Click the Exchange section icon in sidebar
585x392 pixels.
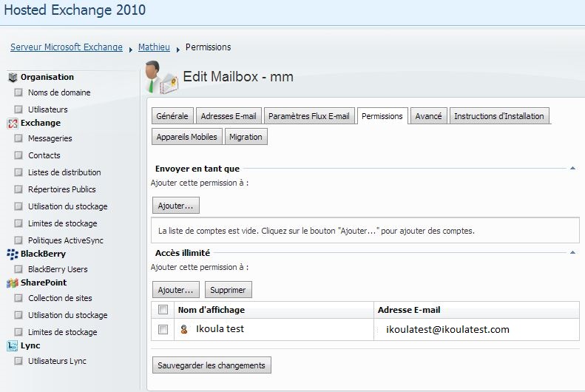tap(12, 123)
